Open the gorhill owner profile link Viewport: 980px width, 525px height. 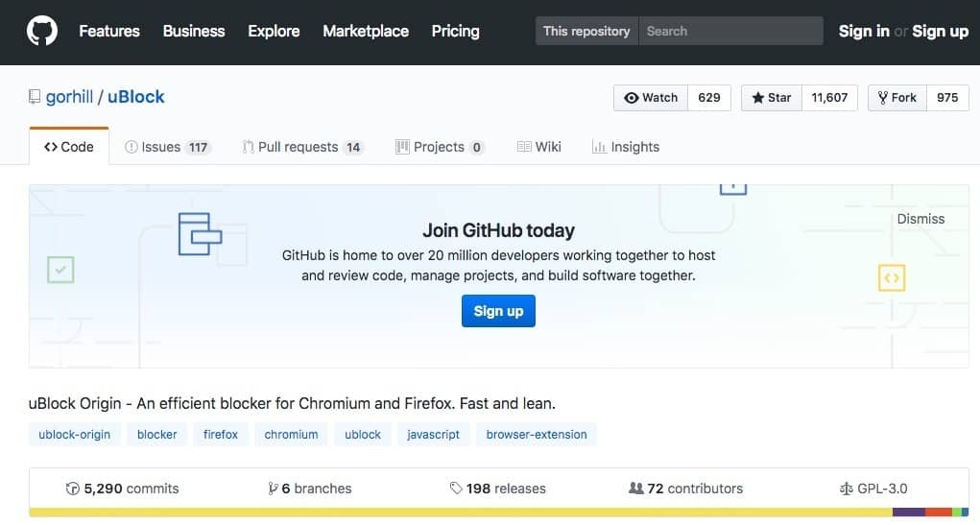69,97
